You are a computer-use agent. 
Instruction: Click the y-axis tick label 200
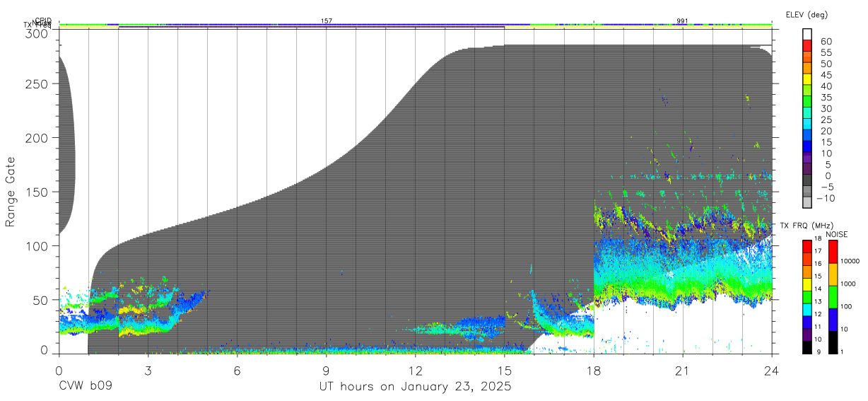tap(35, 139)
